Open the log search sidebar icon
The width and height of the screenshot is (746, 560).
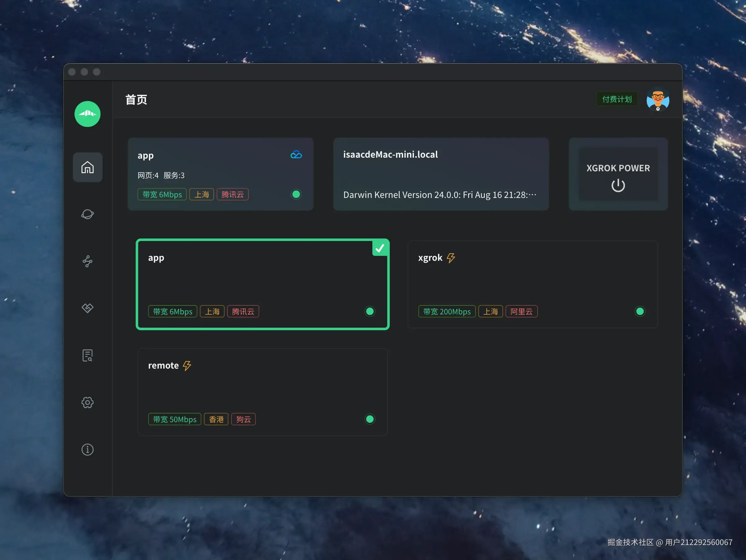point(87,355)
